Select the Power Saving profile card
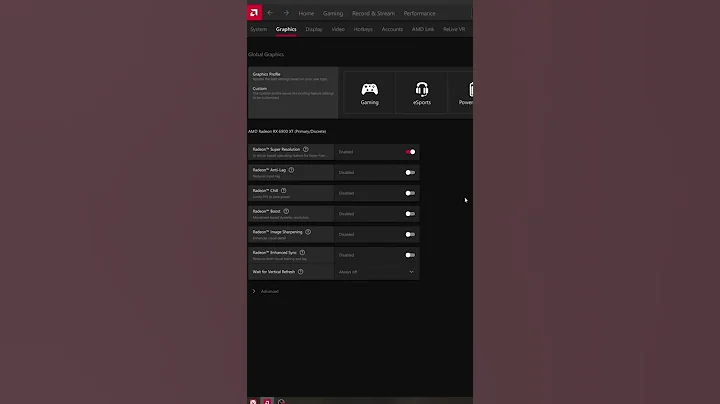This screenshot has height=404, width=720. tap(461, 92)
